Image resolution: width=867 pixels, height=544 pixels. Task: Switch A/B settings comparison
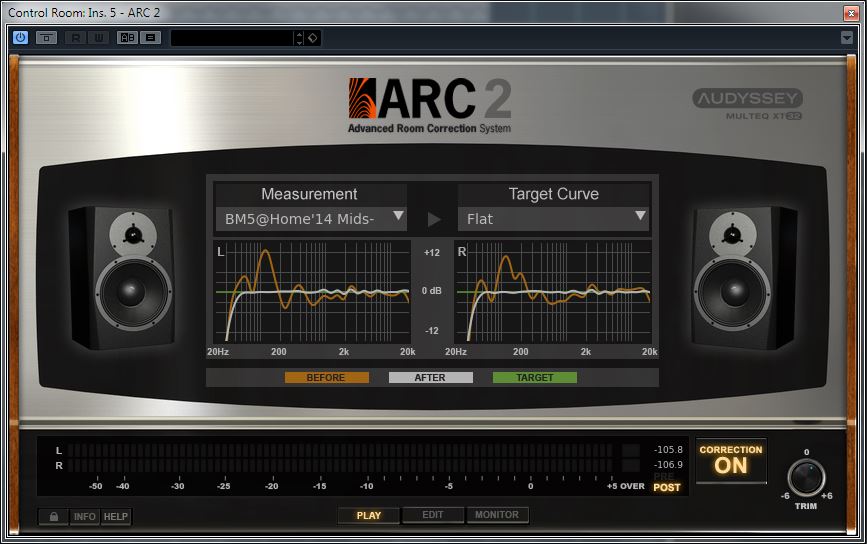(x=128, y=38)
